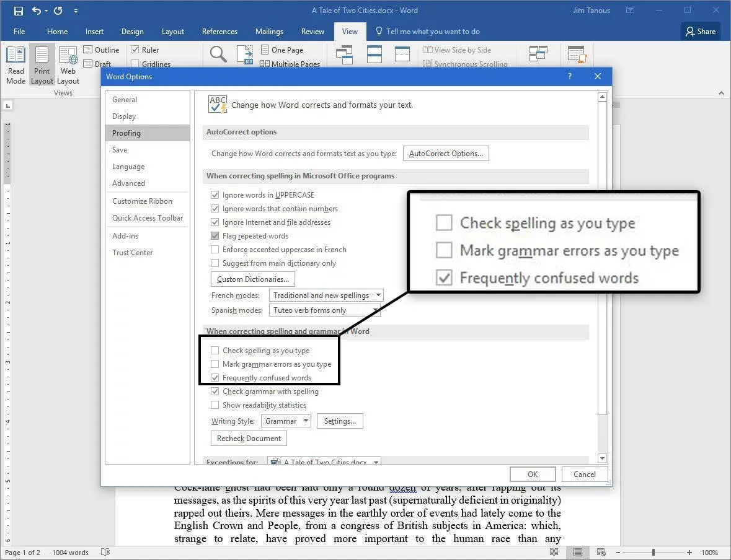Uncheck Ignore words in UPPERCASE
731x560 pixels.
[215, 195]
